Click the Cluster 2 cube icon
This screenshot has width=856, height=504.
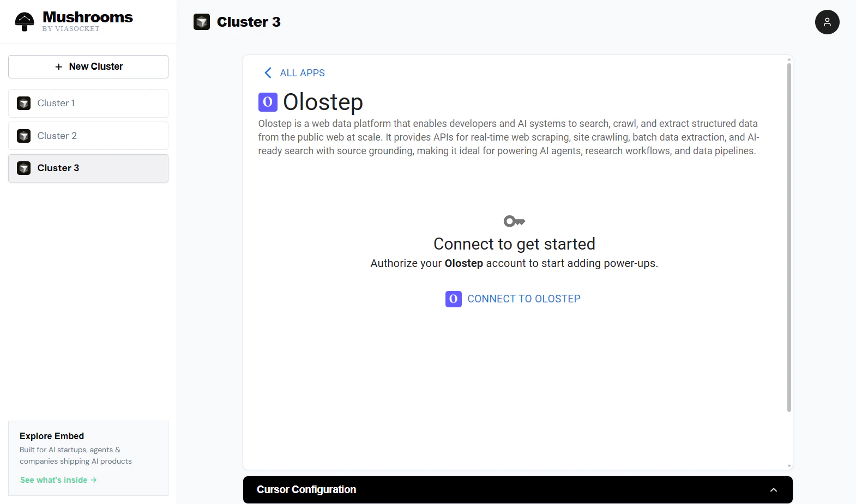tap(23, 136)
